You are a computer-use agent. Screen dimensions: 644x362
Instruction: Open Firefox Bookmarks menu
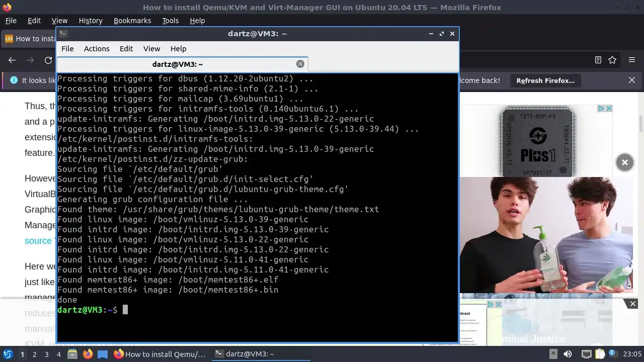click(x=132, y=21)
